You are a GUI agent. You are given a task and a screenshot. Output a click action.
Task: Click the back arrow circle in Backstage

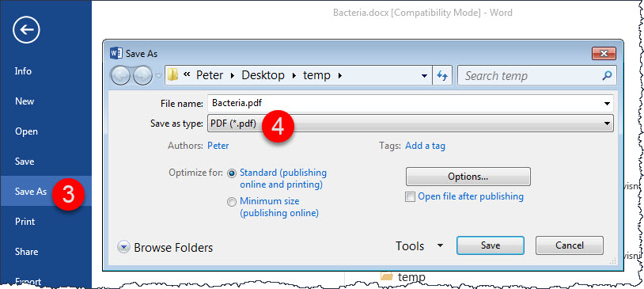[x=26, y=29]
